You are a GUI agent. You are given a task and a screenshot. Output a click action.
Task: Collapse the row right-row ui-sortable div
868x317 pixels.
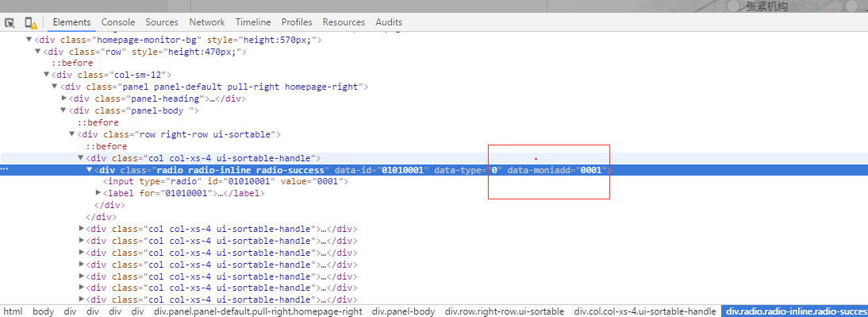(72, 134)
